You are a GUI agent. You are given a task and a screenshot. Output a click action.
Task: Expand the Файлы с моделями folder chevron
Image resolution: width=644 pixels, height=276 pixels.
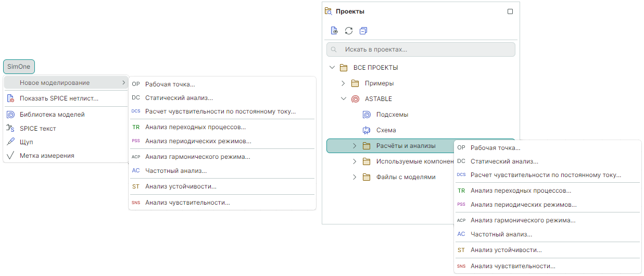355,177
